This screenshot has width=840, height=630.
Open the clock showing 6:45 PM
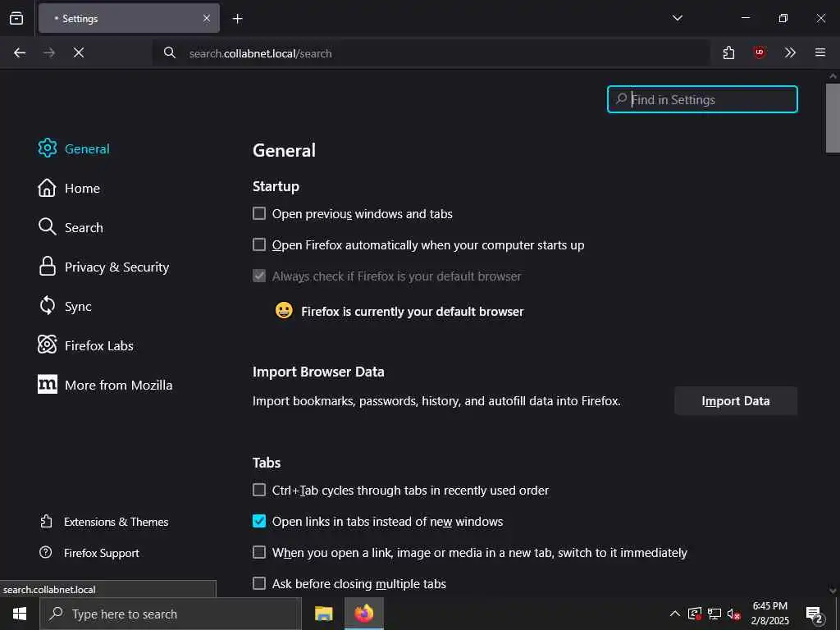tap(769, 614)
